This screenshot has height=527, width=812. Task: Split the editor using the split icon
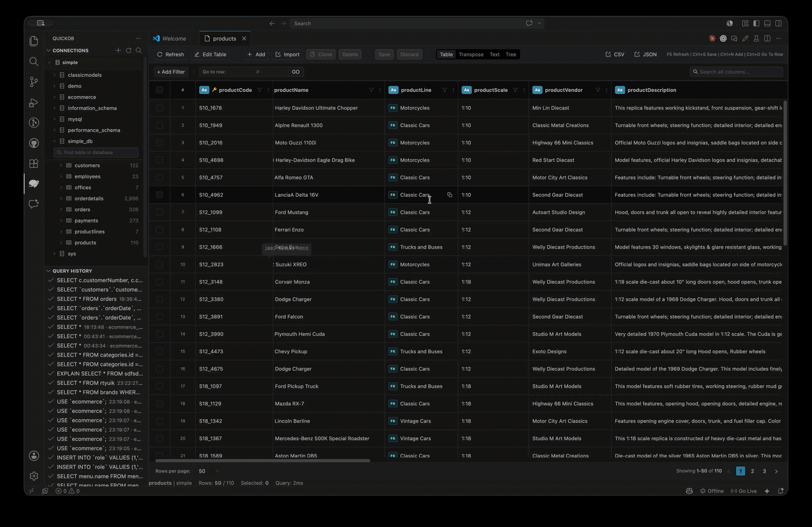[x=768, y=39]
